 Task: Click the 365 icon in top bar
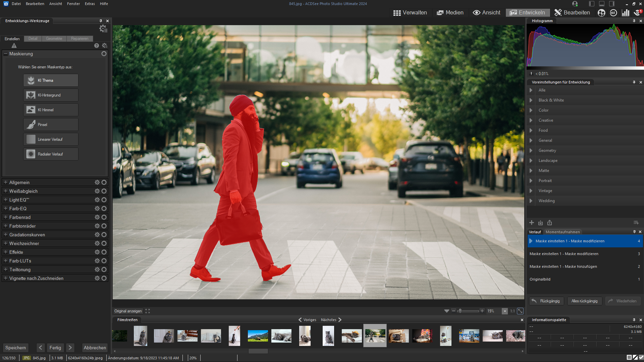pos(613,13)
